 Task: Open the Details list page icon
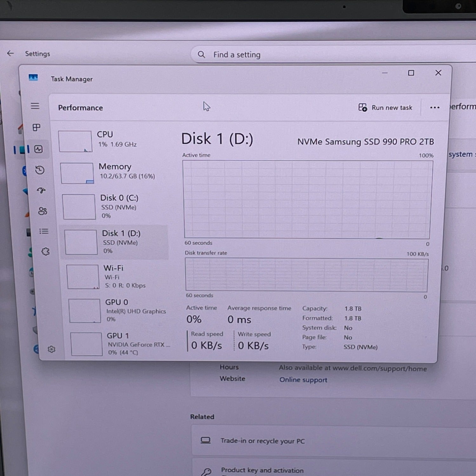[x=44, y=231]
